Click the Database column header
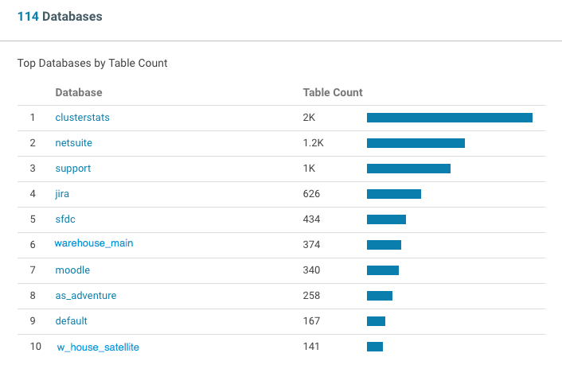Screen dimensions: 562x392 pyautogui.click(x=79, y=93)
